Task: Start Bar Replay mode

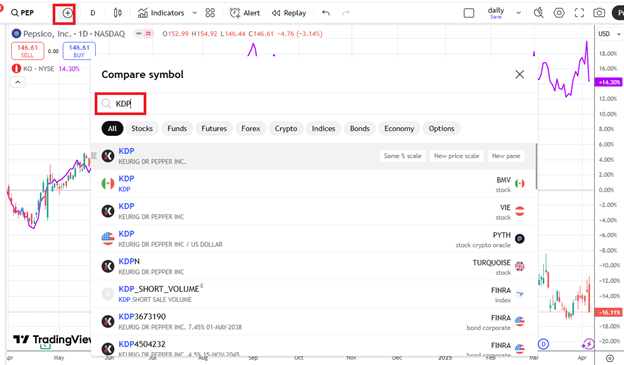Action: [289, 13]
